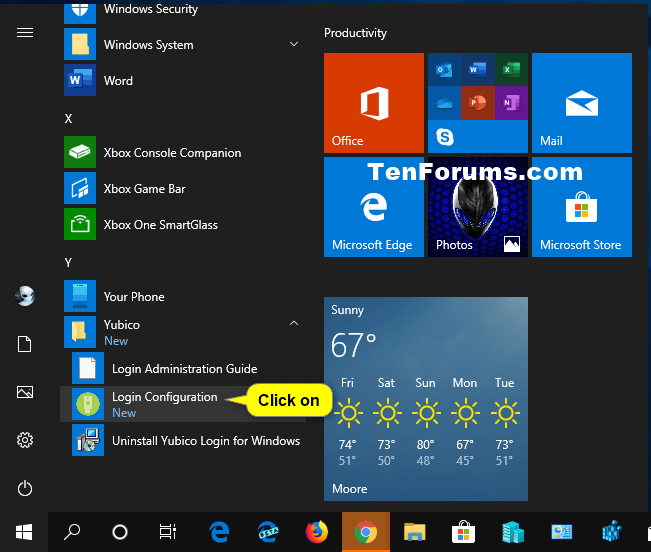
Task: Open the Photos tile
Action: coord(478,207)
